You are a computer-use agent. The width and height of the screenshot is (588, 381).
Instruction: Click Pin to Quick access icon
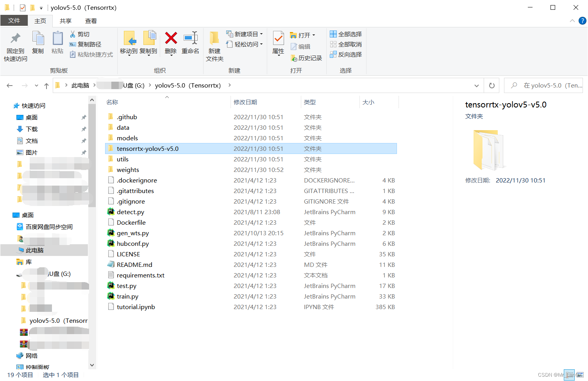16,38
